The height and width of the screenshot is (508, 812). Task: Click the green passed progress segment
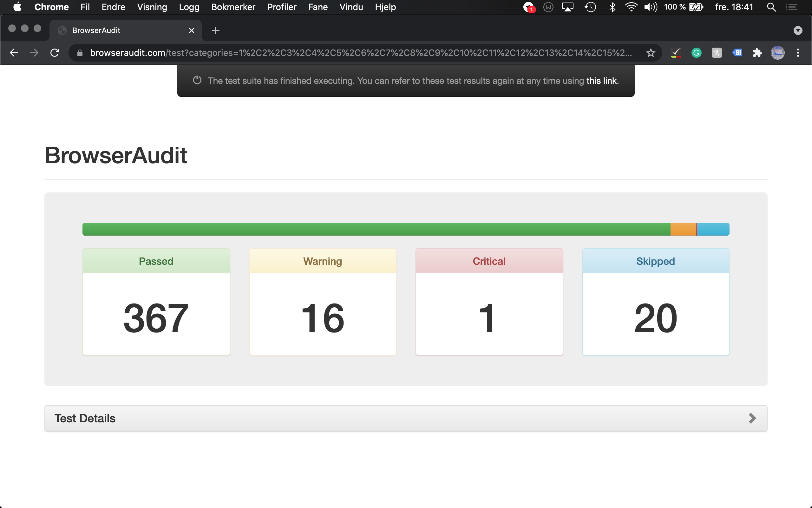376,229
